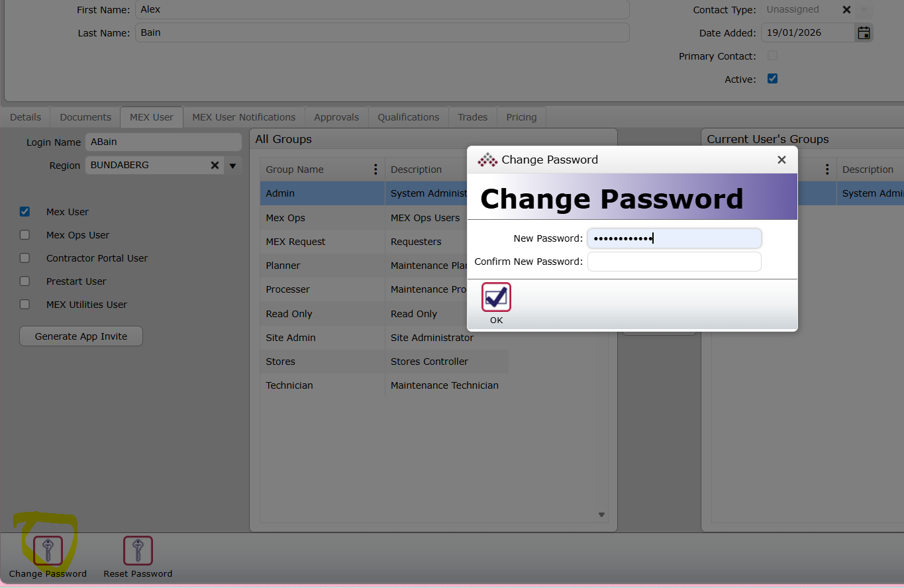Click the OK checkmark icon in dialog

coord(496,297)
